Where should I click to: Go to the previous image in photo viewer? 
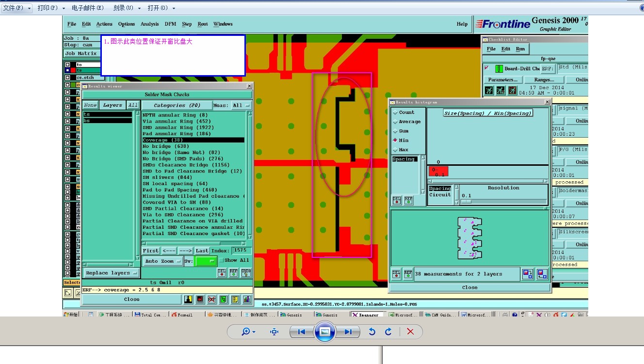coord(301,332)
